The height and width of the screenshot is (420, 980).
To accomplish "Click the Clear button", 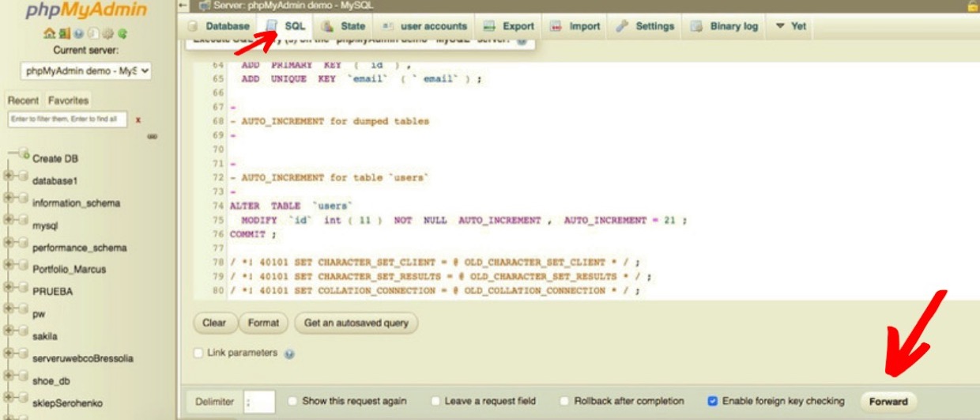I will coord(214,323).
